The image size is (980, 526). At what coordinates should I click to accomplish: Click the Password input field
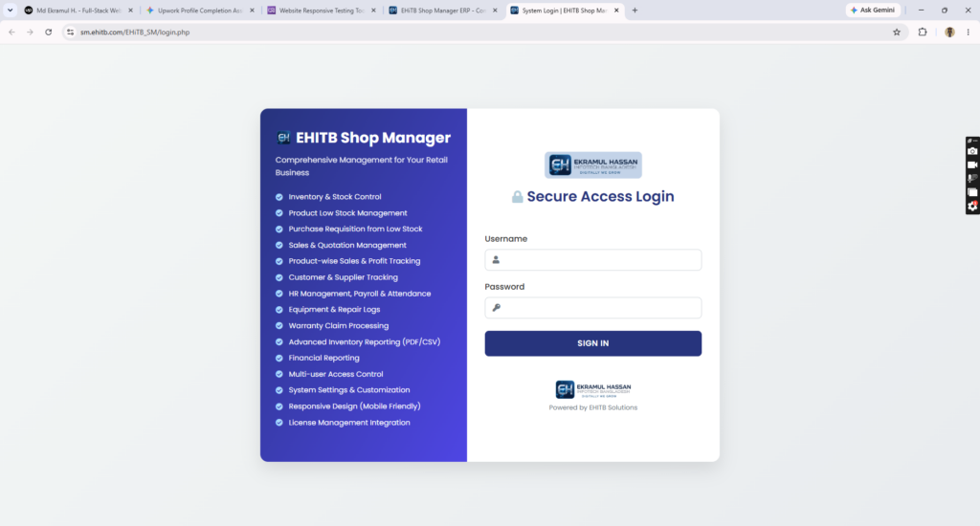(x=592, y=307)
